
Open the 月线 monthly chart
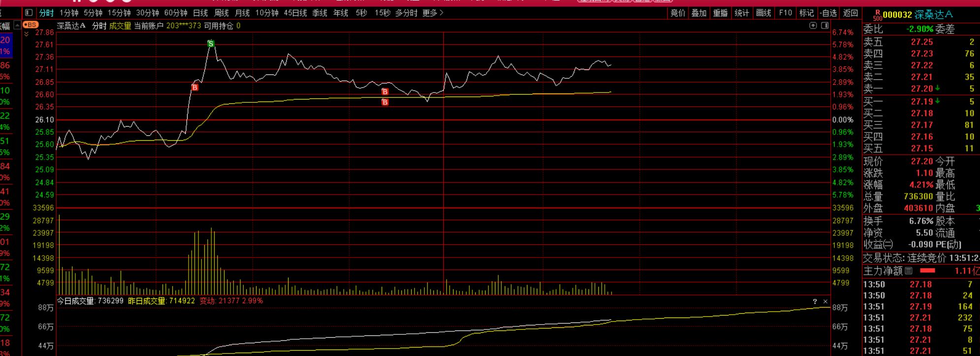[242, 13]
